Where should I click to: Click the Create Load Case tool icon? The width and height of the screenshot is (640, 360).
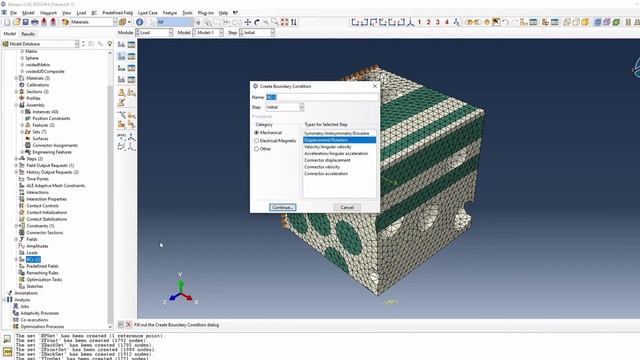(x=121, y=79)
